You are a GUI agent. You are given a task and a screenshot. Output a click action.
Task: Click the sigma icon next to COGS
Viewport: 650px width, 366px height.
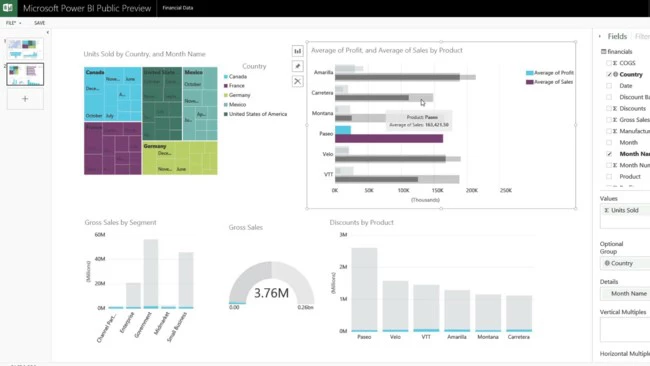pos(615,63)
